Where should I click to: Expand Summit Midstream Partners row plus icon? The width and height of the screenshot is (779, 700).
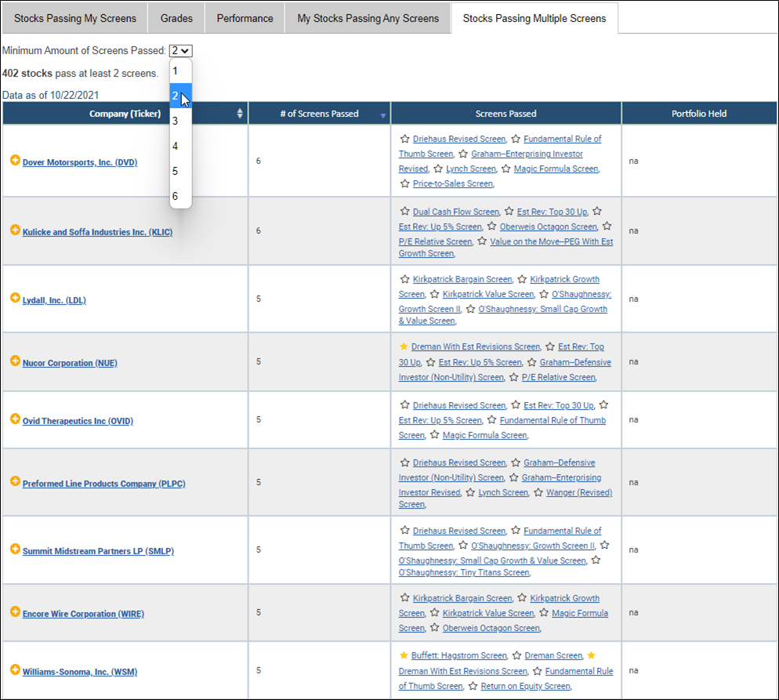[x=16, y=549]
